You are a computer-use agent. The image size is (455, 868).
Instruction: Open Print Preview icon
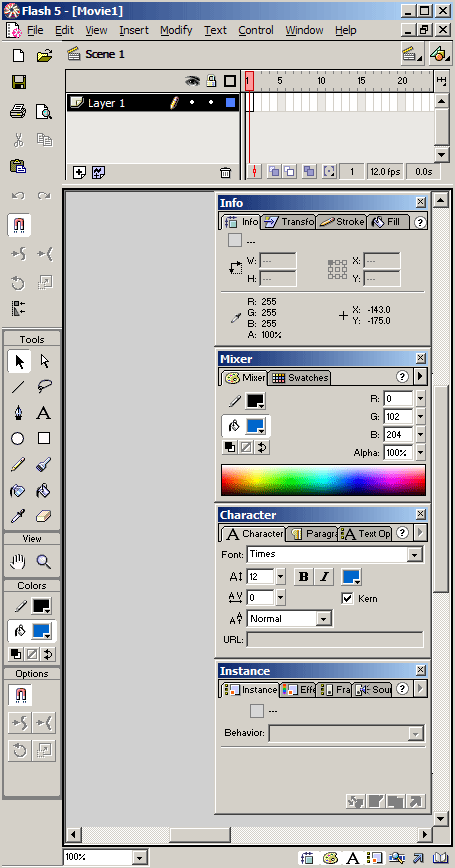(44, 112)
